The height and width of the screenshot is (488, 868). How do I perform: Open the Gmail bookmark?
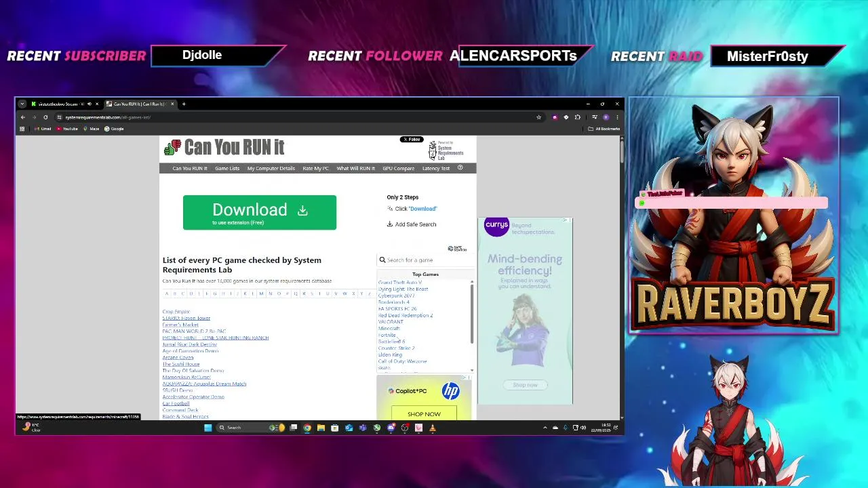tap(43, 129)
